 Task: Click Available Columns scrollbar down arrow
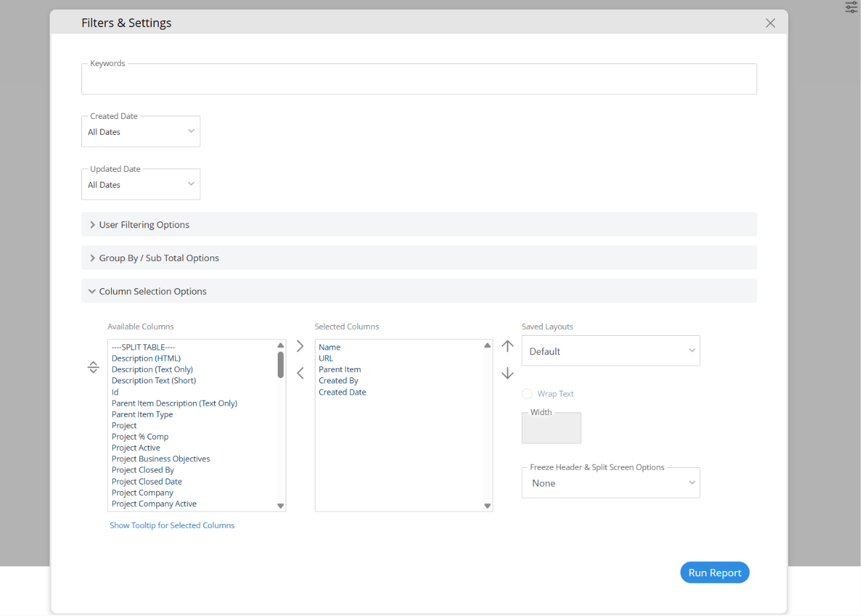coord(280,506)
